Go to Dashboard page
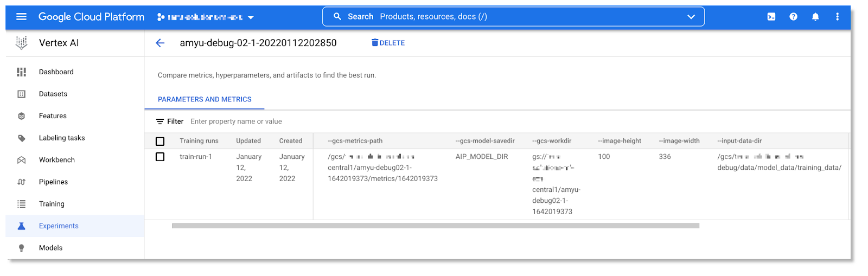868x276 pixels. [x=56, y=72]
